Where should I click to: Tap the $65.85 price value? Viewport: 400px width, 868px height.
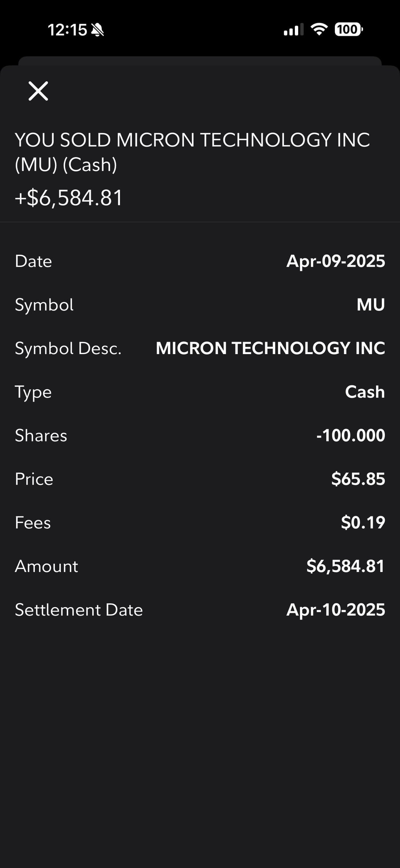(x=358, y=479)
